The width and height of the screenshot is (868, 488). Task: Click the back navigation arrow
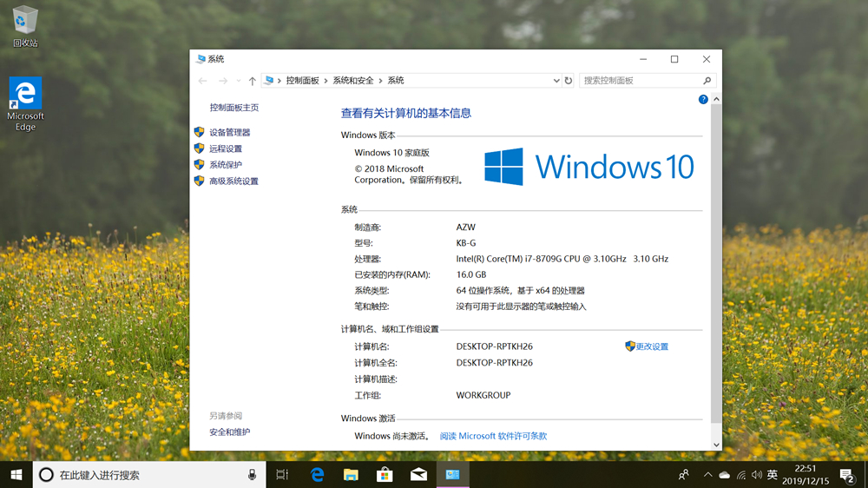pos(202,81)
